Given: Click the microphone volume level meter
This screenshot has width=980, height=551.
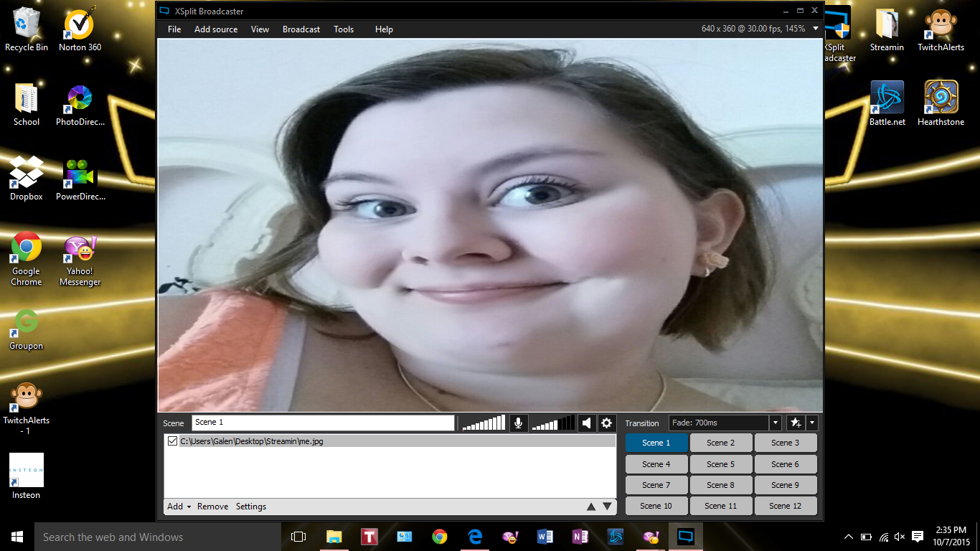Looking at the screenshot, I should [x=483, y=423].
